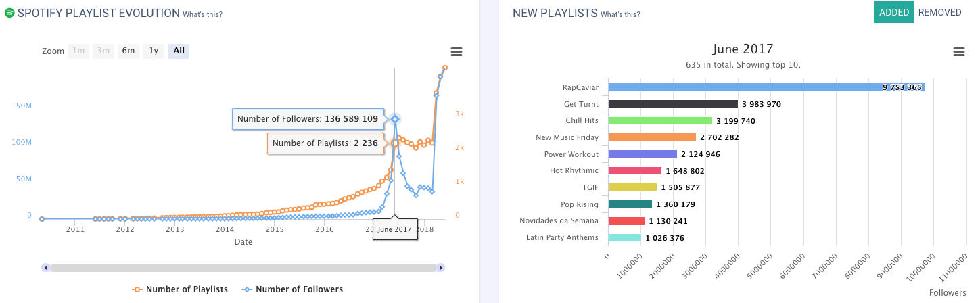Select the 1m zoom range

(78, 51)
